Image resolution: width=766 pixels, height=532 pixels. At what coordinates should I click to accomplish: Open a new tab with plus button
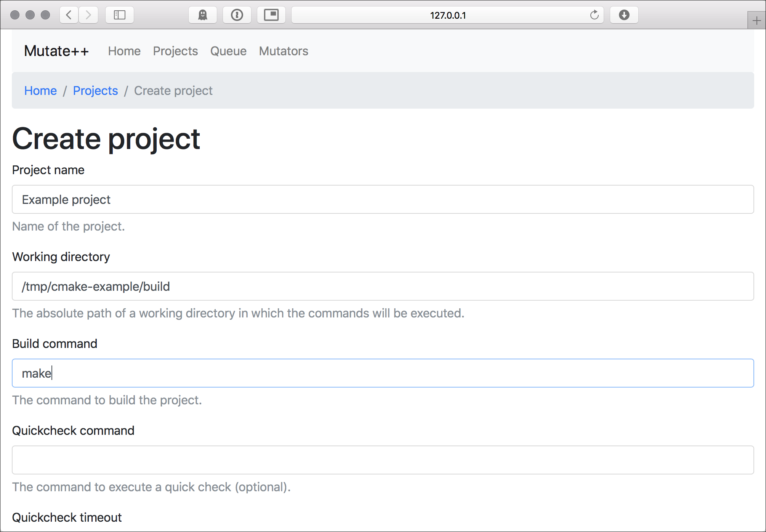[756, 21]
